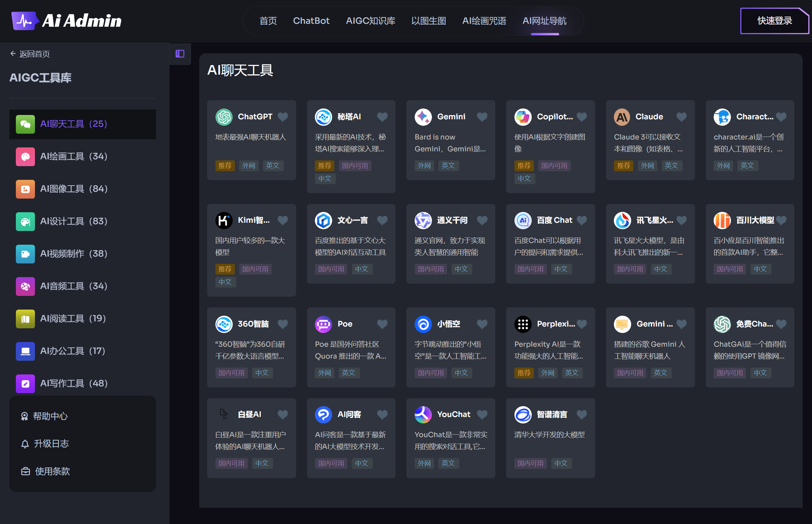Viewport: 812px width, 524px height.
Task: Click the 讯飞星火 flame icon
Action: pyautogui.click(x=623, y=220)
